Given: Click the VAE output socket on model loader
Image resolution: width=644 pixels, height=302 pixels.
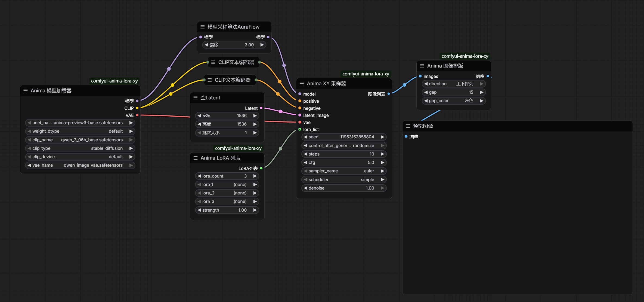Looking at the screenshot, I should coord(137,115).
